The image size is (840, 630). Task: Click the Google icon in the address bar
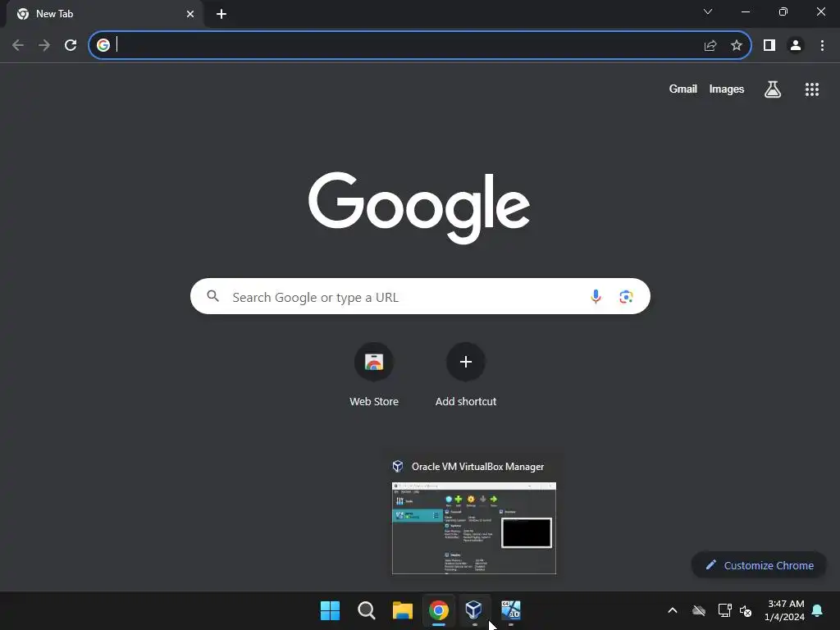[103, 45]
